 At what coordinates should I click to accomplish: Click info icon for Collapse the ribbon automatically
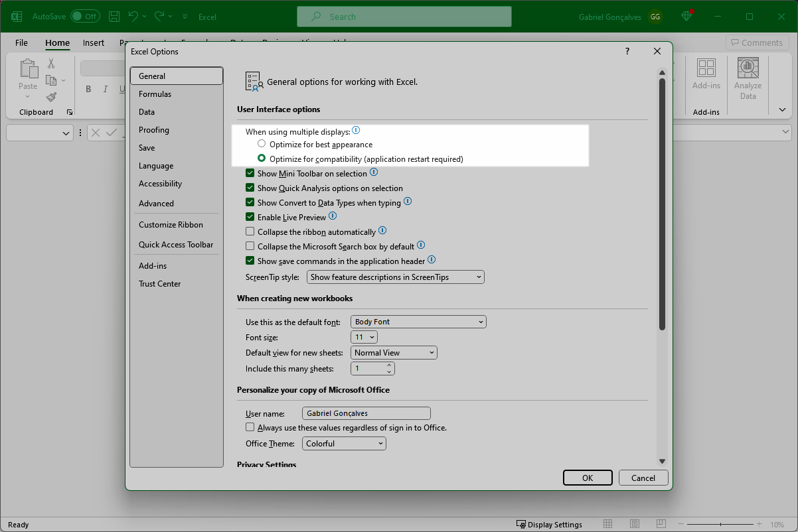pyautogui.click(x=382, y=231)
